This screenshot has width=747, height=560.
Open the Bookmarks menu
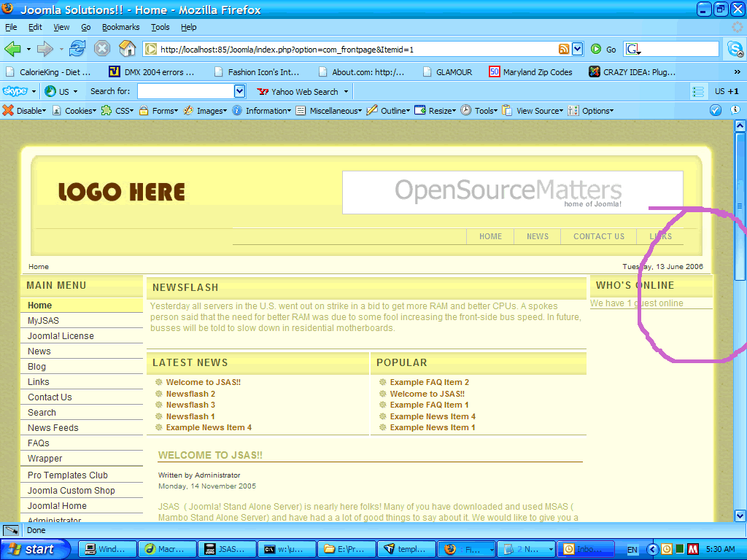coord(120,27)
